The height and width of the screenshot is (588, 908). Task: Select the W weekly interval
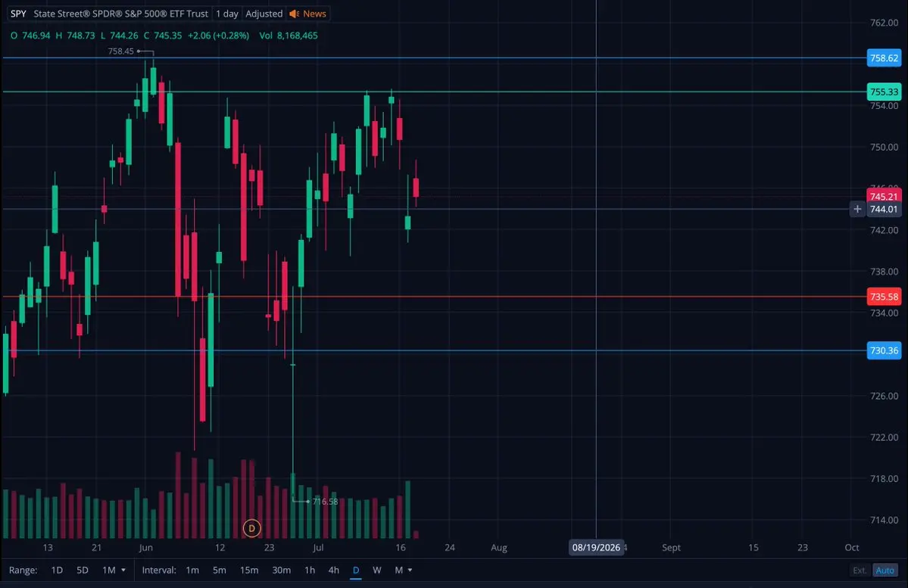pos(377,570)
